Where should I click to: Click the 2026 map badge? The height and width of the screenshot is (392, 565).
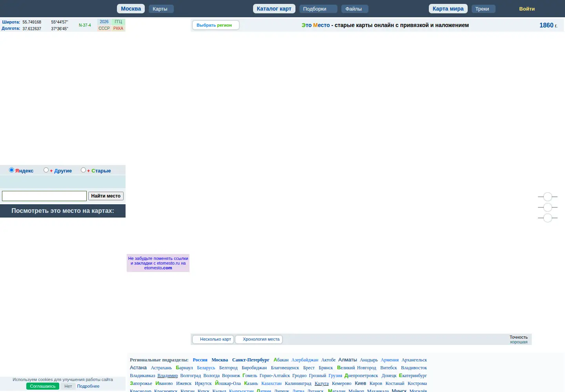(x=104, y=22)
